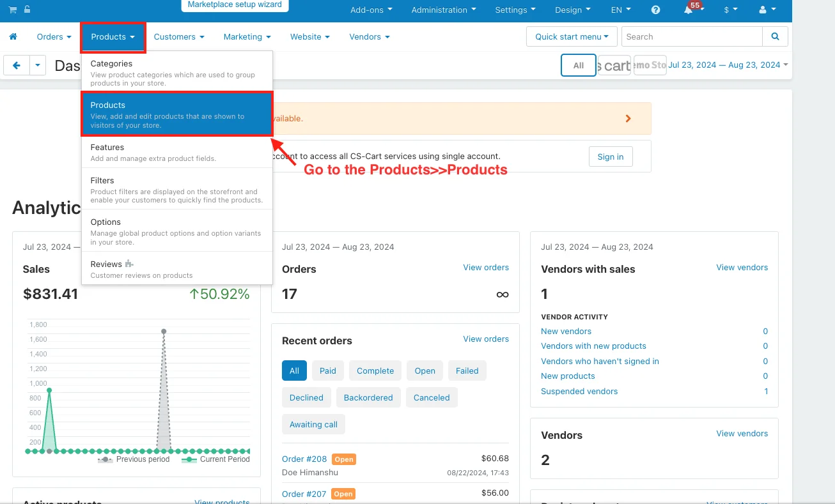This screenshot has height=504, width=835.
Task: Expand the Design dropdown
Action: pos(573,10)
